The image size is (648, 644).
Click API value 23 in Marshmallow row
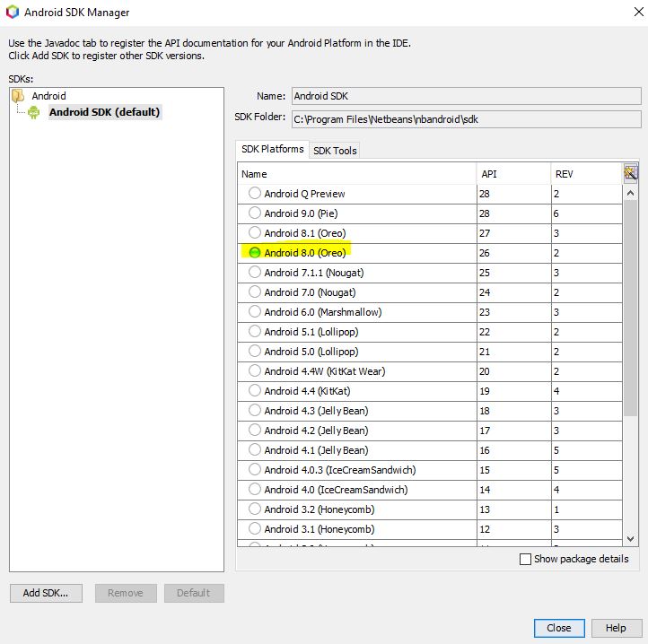[485, 312]
